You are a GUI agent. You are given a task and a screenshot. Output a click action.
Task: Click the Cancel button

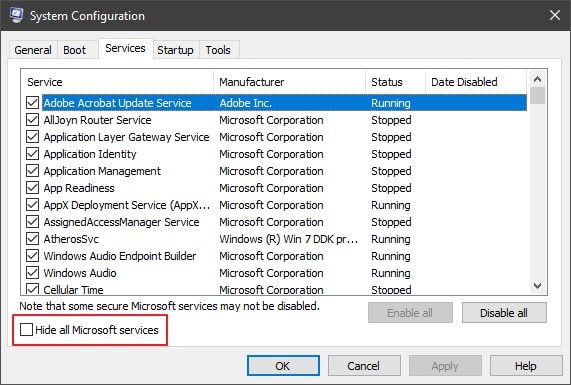click(364, 365)
